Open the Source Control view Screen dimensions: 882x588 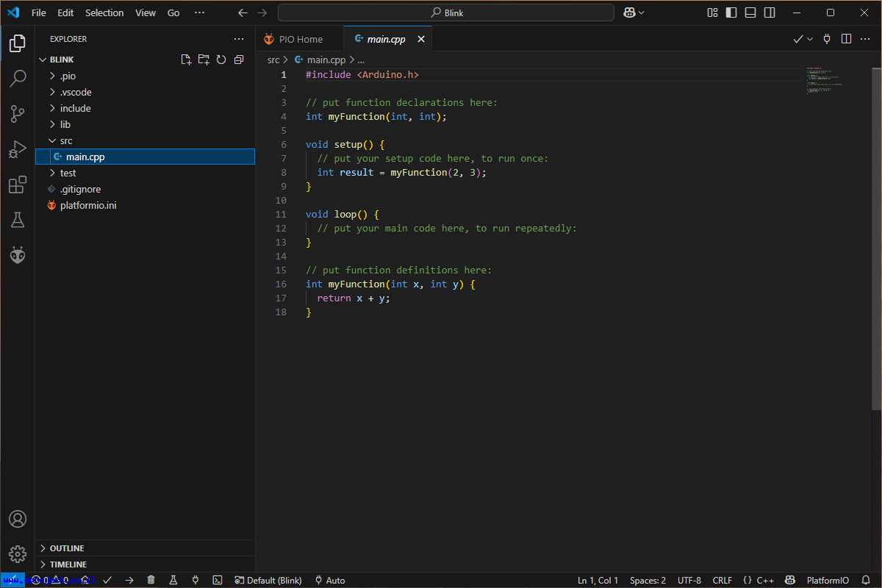(x=18, y=114)
